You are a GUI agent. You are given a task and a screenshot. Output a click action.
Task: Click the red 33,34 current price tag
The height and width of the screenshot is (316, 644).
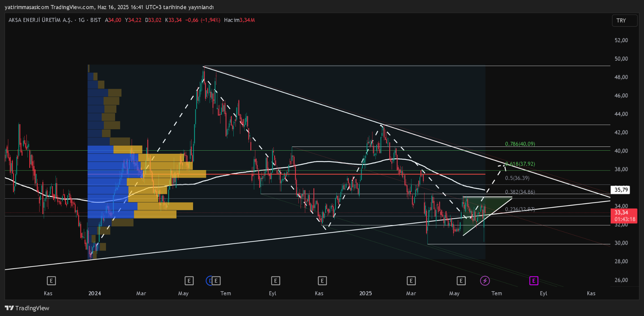[624, 216]
